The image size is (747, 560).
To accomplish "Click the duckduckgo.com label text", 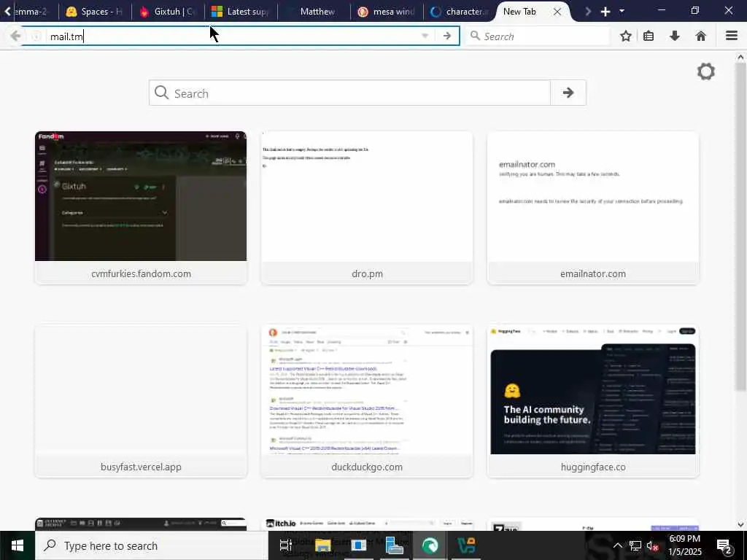I will (x=367, y=467).
